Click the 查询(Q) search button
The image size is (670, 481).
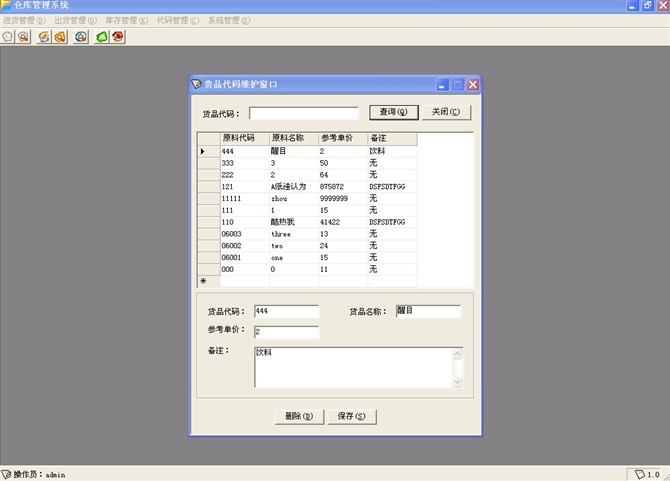tap(394, 112)
